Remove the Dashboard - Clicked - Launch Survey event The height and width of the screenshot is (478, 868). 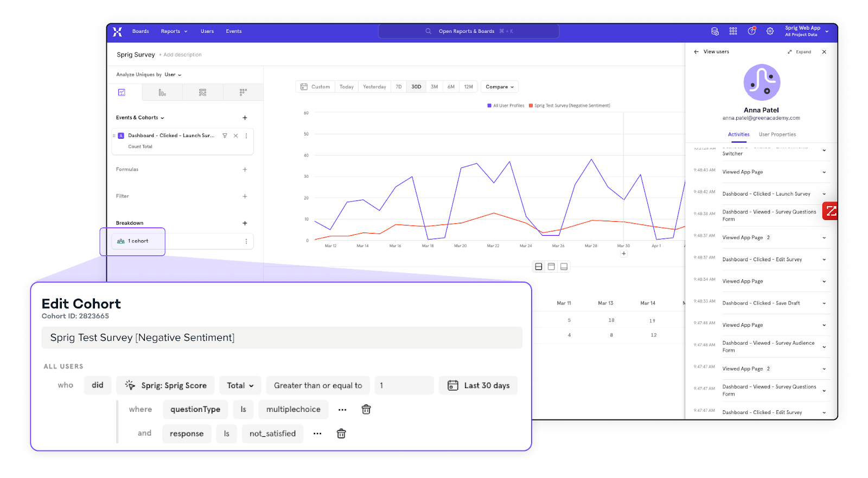click(235, 135)
